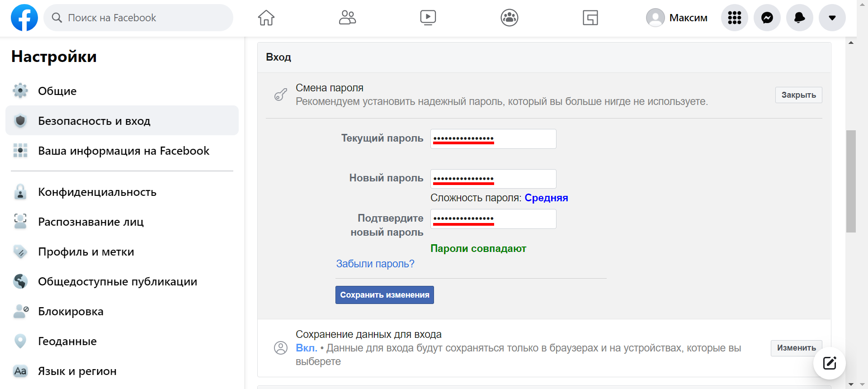The image size is (868, 389).
Task: Focus the Текущий пароль field
Action: pyautogui.click(x=493, y=139)
